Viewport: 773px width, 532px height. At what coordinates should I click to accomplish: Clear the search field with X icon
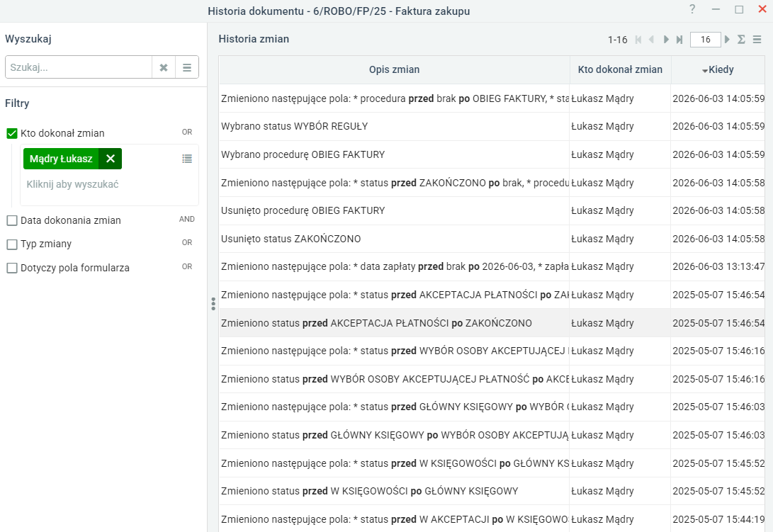click(164, 67)
